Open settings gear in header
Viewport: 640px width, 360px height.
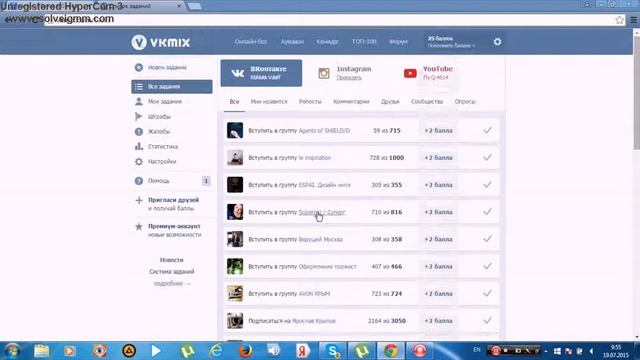point(497,42)
